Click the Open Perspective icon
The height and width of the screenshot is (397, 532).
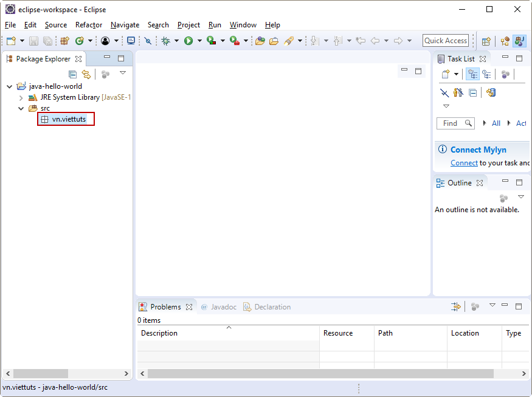[x=486, y=41]
